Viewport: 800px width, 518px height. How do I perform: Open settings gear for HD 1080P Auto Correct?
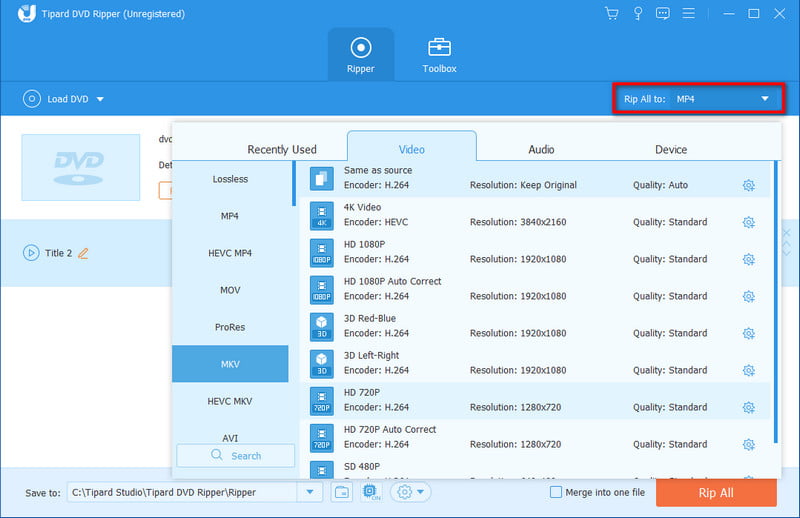coord(748,297)
